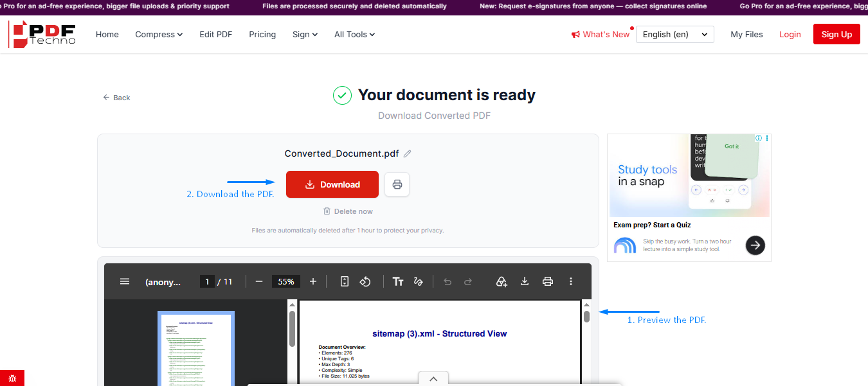Viewport: 868px width, 386px height.
Task: Zoom out with the minus icon
Action: tap(259, 281)
